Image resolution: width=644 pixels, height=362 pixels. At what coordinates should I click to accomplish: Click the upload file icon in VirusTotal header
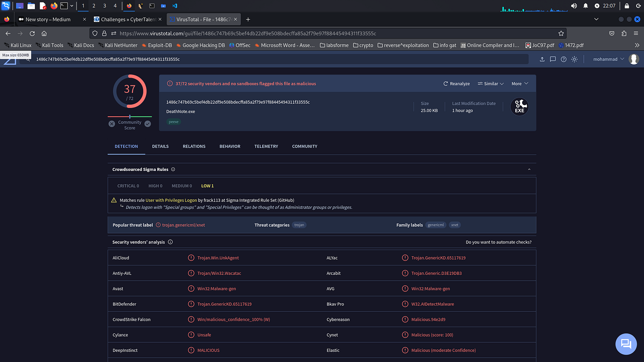point(542,59)
